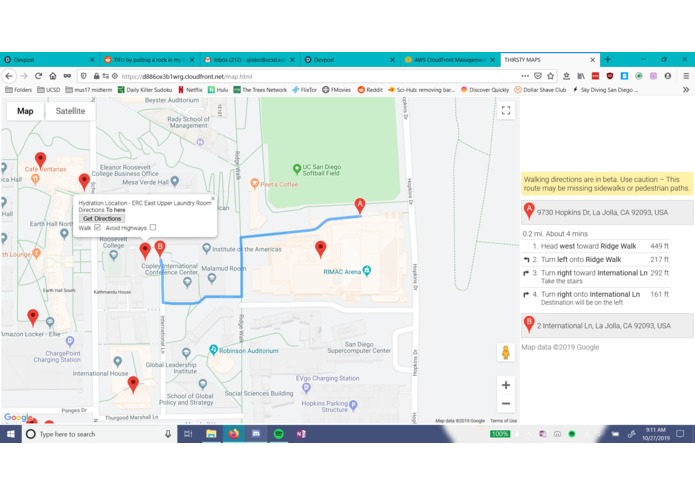Open the Firefox hamburger menu
This screenshot has width=695, height=494.
click(x=686, y=76)
